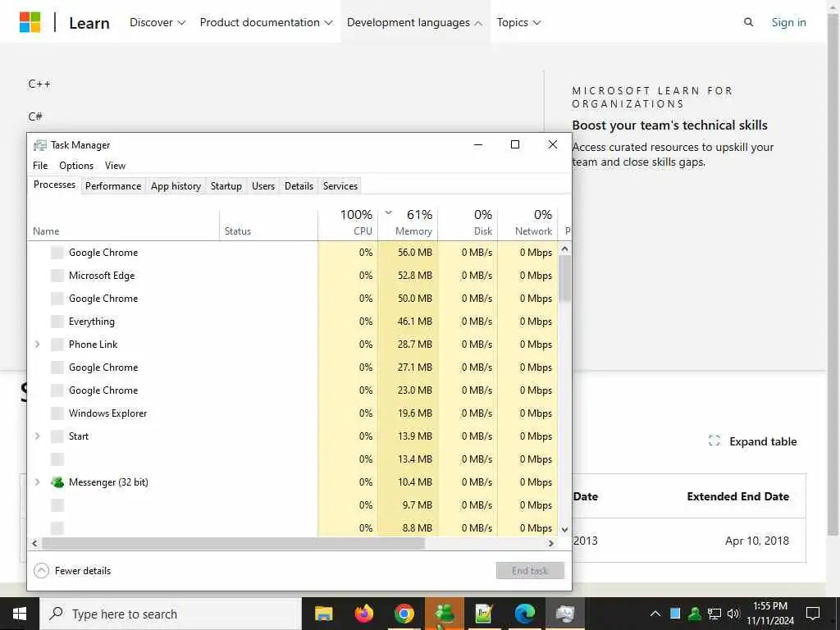This screenshot has height=630, width=840.
Task: Click in the Type here to search box
Action: pyautogui.click(x=171, y=614)
